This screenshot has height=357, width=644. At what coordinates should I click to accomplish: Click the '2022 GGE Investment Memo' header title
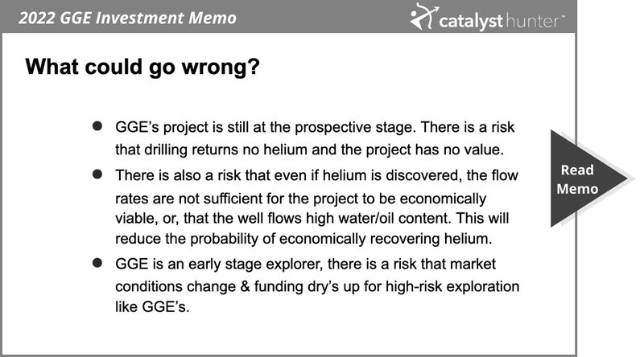(x=127, y=18)
